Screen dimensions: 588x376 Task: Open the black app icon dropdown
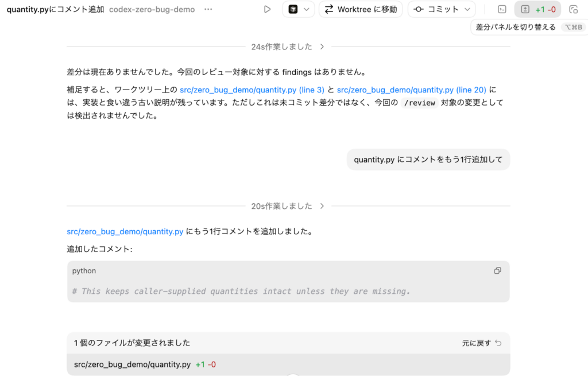coord(299,9)
